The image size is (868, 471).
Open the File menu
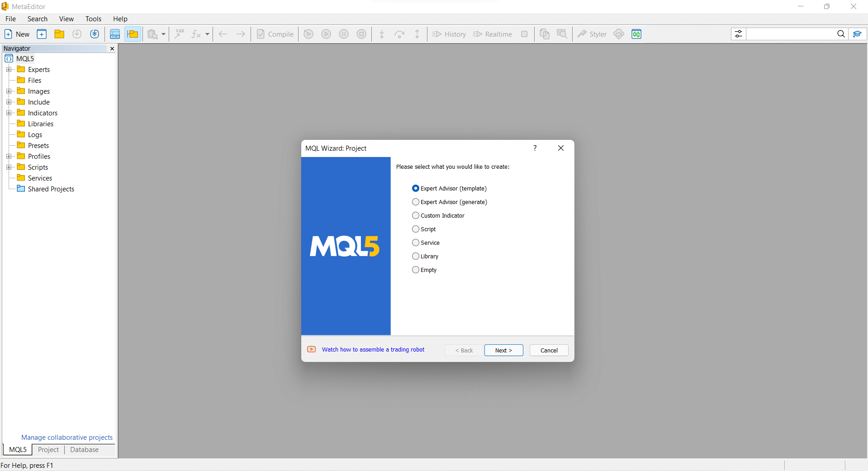[x=10, y=19]
